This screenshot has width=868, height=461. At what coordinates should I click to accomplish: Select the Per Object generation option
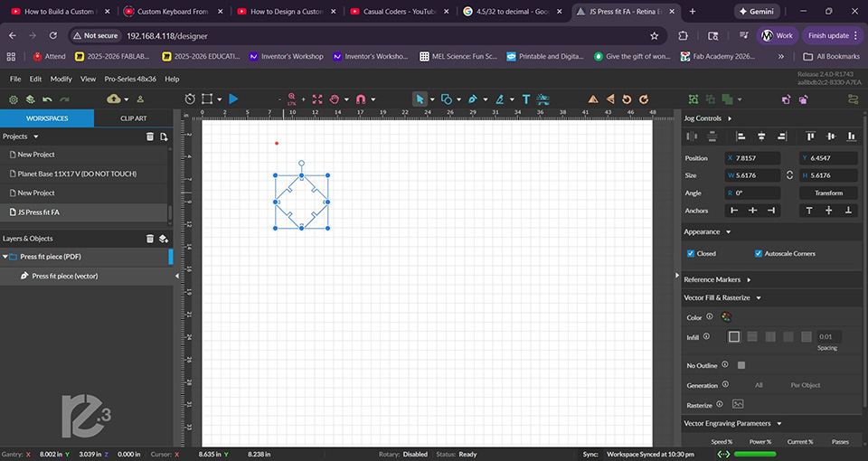click(x=806, y=385)
